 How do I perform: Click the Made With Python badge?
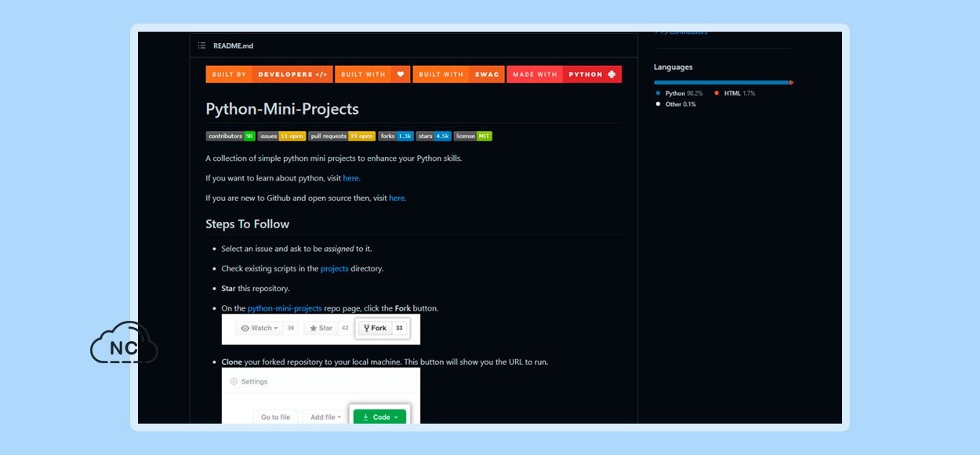[x=564, y=75]
